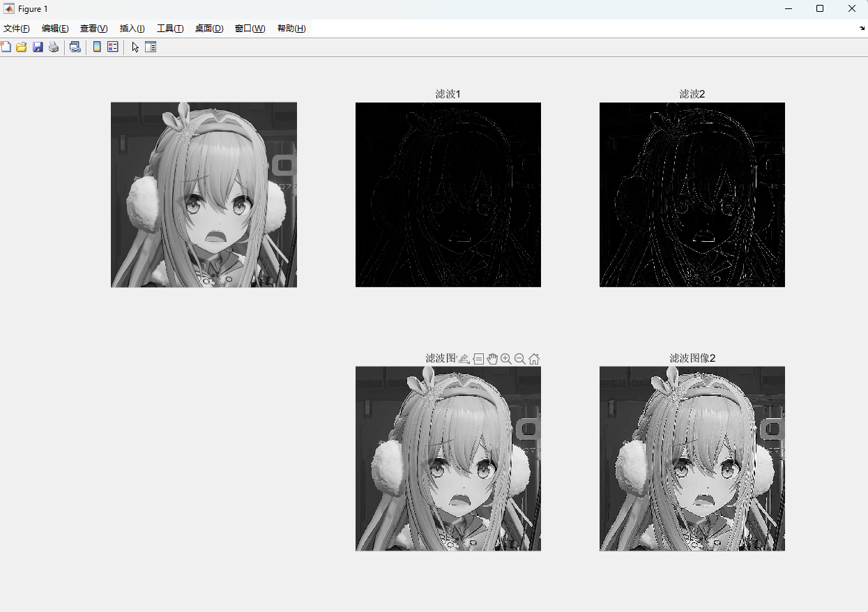Print the figure with the printer icon

pos(54,47)
